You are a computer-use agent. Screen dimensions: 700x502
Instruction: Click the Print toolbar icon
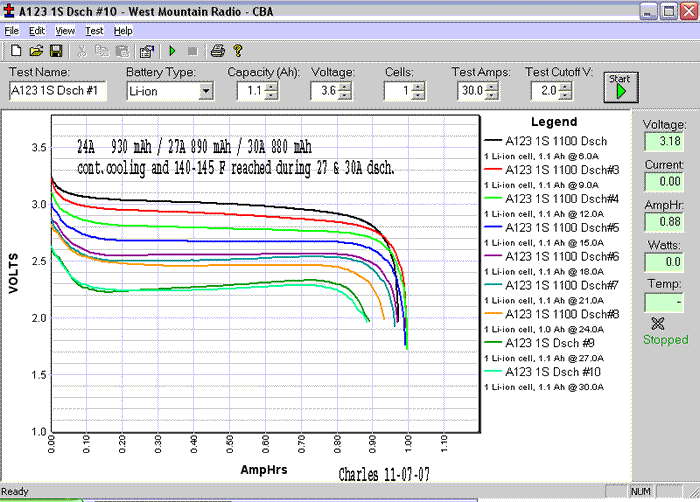(217, 50)
